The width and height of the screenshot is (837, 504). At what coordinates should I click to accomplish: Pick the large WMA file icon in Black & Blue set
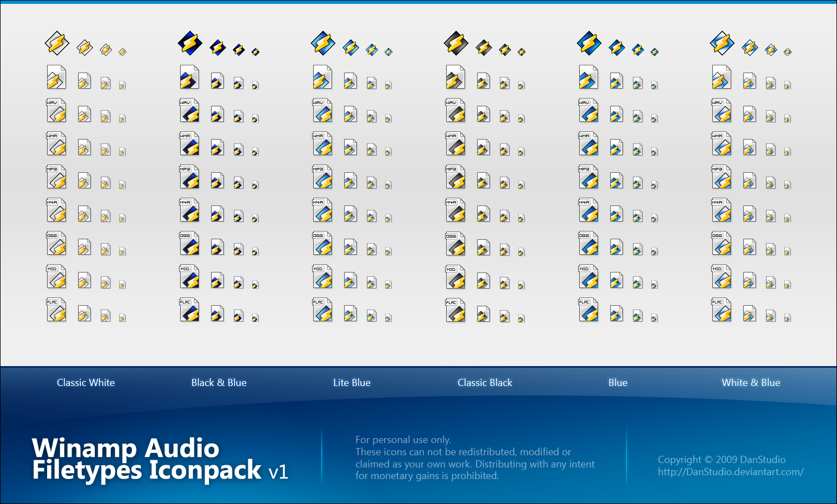pos(190,143)
